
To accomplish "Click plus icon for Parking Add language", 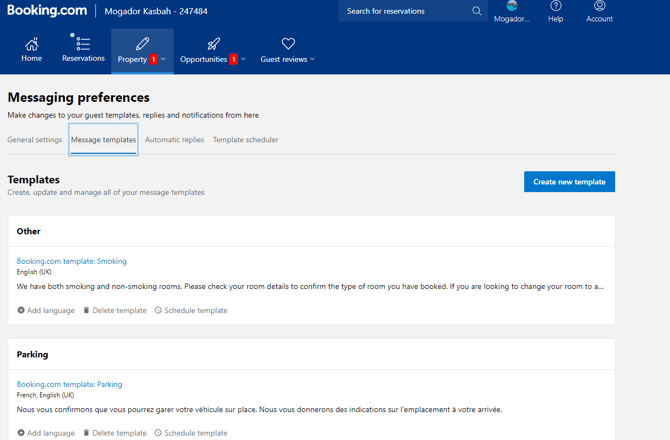I will coord(21,433).
